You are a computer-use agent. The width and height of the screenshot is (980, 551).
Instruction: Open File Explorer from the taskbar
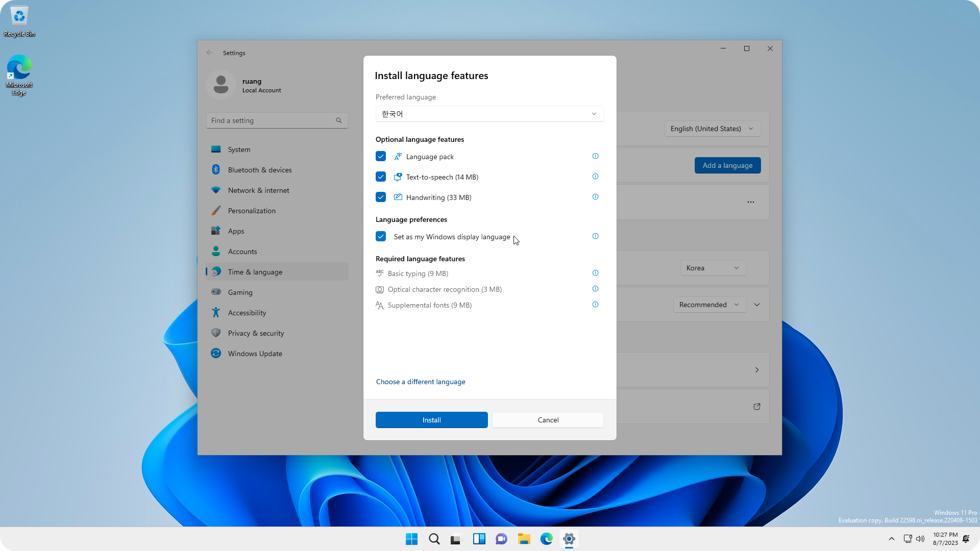click(x=524, y=539)
